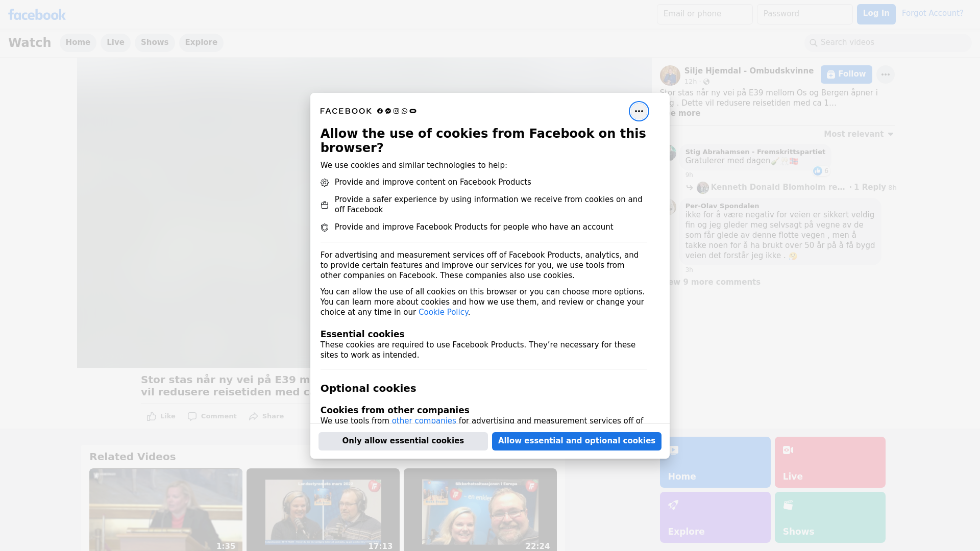The image size is (980, 551).
Task: Select the Shows tab in Watch bar
Action: pos(155,42)
